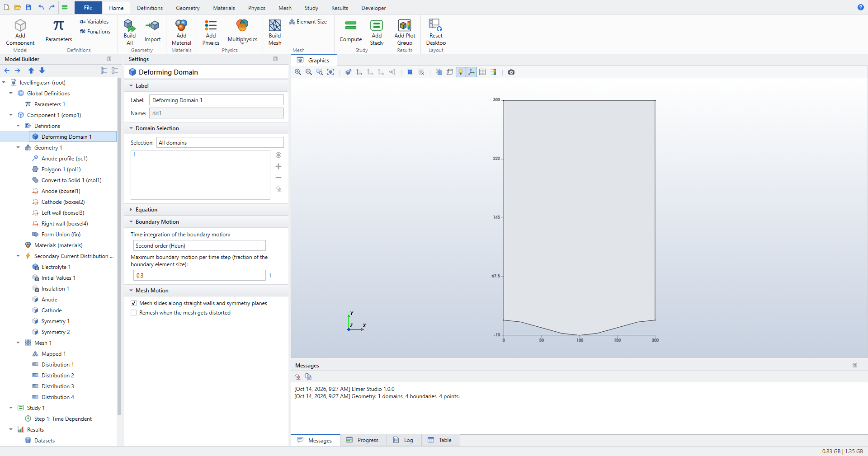Expand the Equation section
Screen dimensions: 868x456
pos(131,210)
